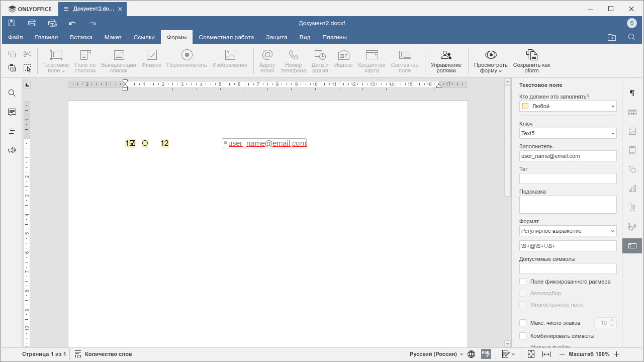Switch to Вставка tab

click(x=81, y=37)
